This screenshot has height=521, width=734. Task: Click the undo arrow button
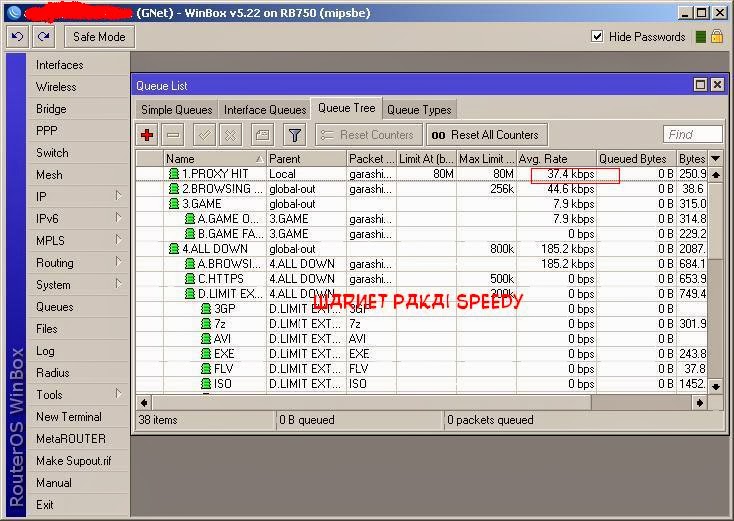[x=17, y=37]
